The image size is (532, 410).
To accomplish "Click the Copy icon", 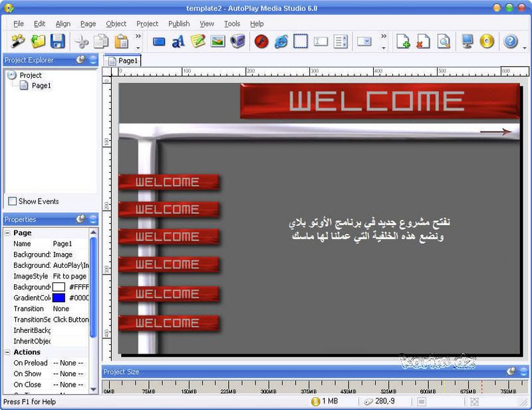I will (x=101, y=42).
